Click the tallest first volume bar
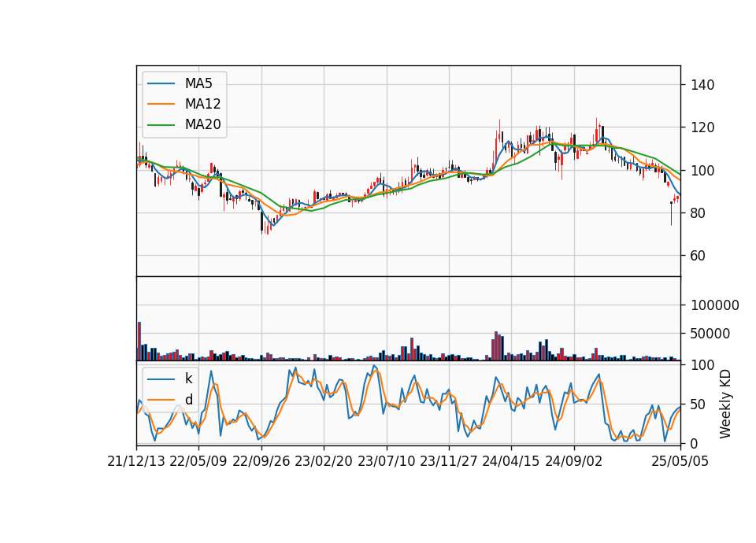The width and height of the screenshot is (756, 543). (139, 341)
